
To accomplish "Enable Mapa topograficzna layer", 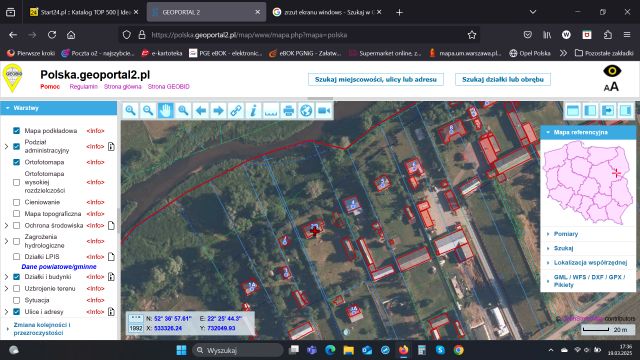I will coord(16,214).
